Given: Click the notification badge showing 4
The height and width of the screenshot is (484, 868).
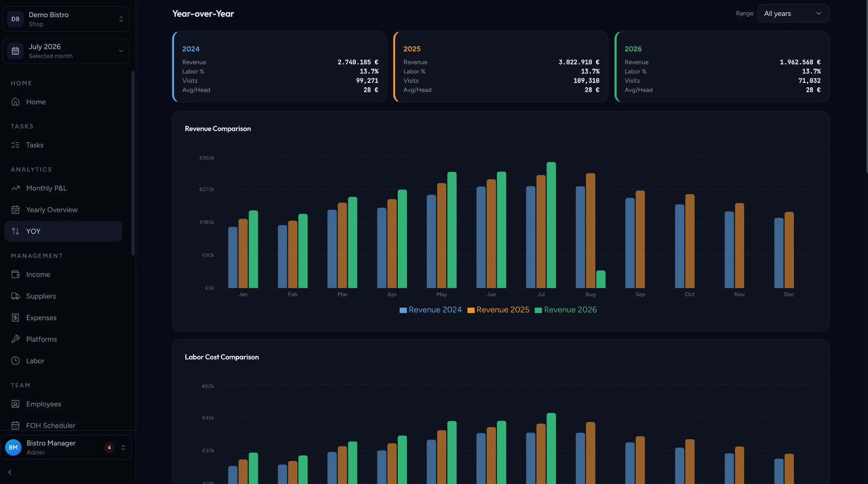Looking at the screenshot, I should tap(109, 447).
